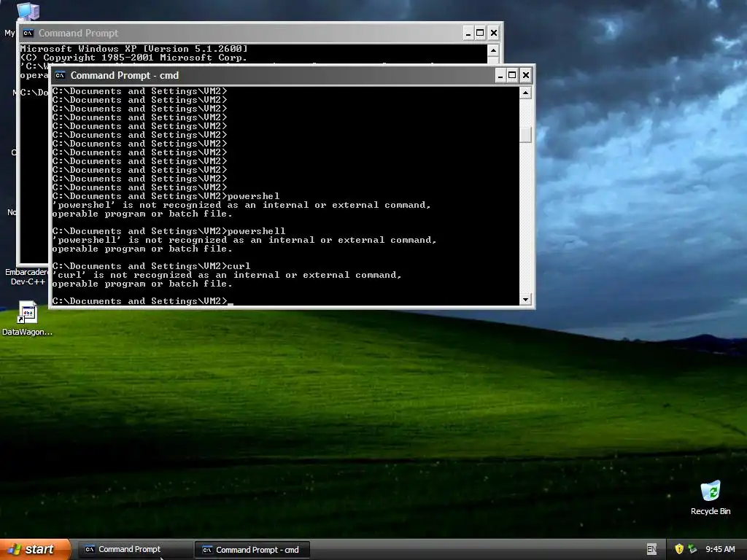Click the network connection tray icon
747x560 pixels.
coord(692,549)
